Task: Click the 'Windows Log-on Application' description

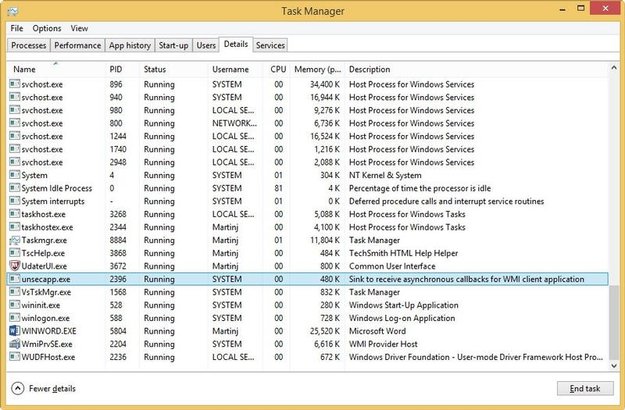Action: click(402, 318)
